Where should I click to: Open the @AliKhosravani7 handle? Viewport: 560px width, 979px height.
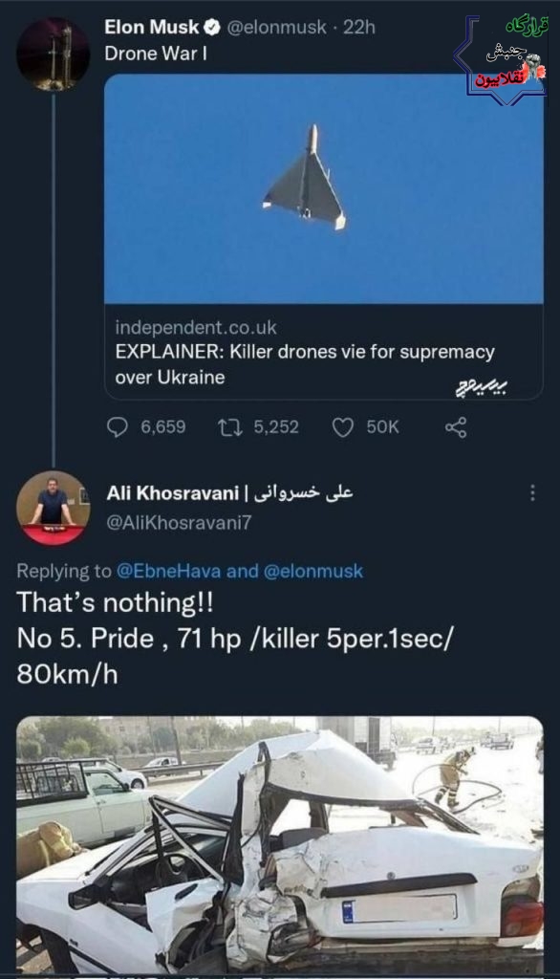[x=179, y=522]
